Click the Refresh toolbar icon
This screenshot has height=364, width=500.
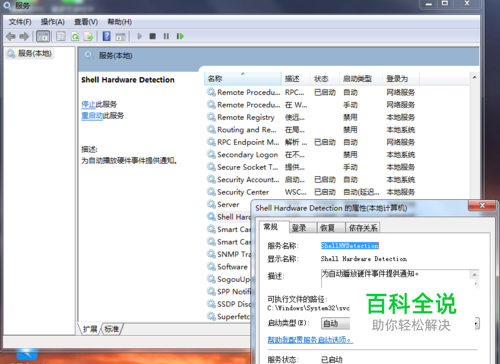coord(75,36)
